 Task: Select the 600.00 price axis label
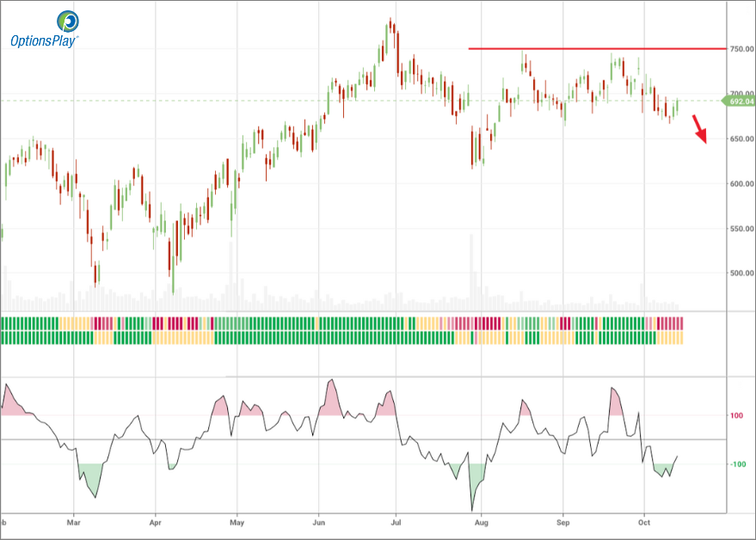741,184
